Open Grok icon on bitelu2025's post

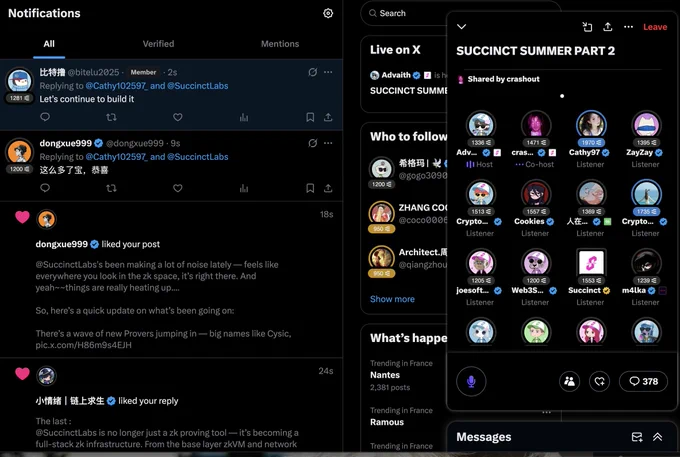312,72
